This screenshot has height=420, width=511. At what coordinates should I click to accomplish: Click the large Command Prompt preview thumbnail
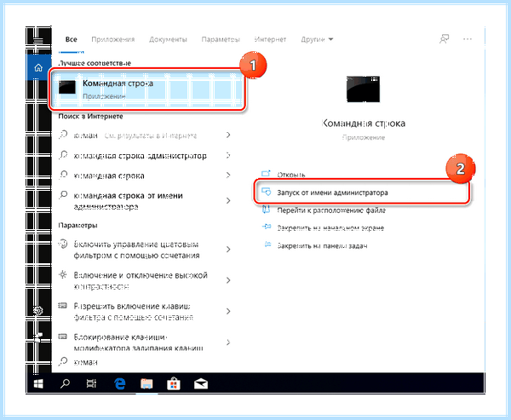coord(363,89)
